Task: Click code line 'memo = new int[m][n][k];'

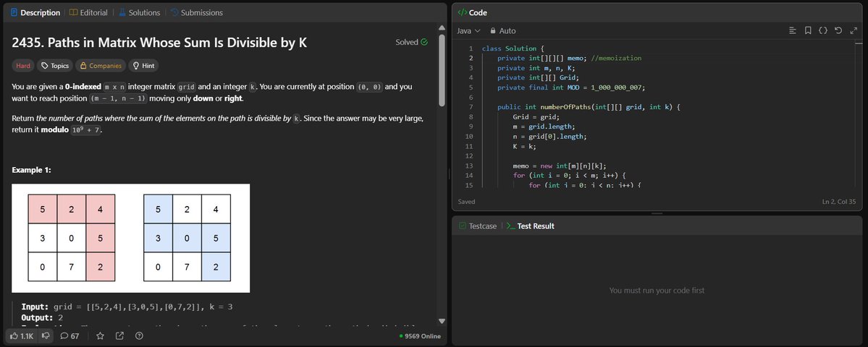Action: pyautogui.click(x=560, y=166)
